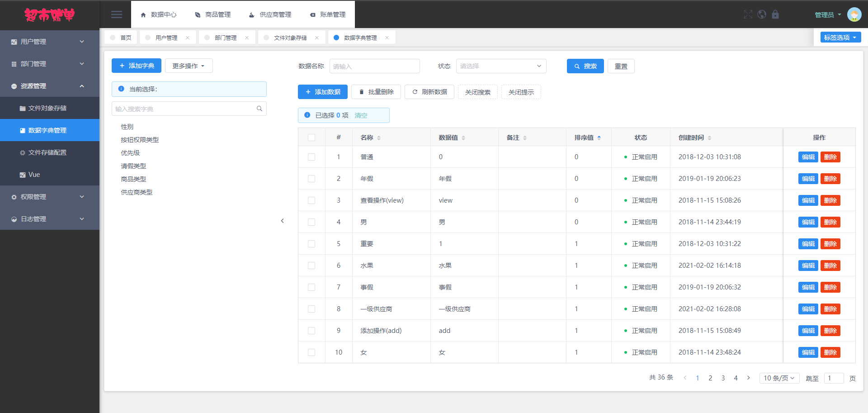The height and width of the screenshot is (413, 868).
Task: Click 清空 to clear selection
Action: (361, 115)
